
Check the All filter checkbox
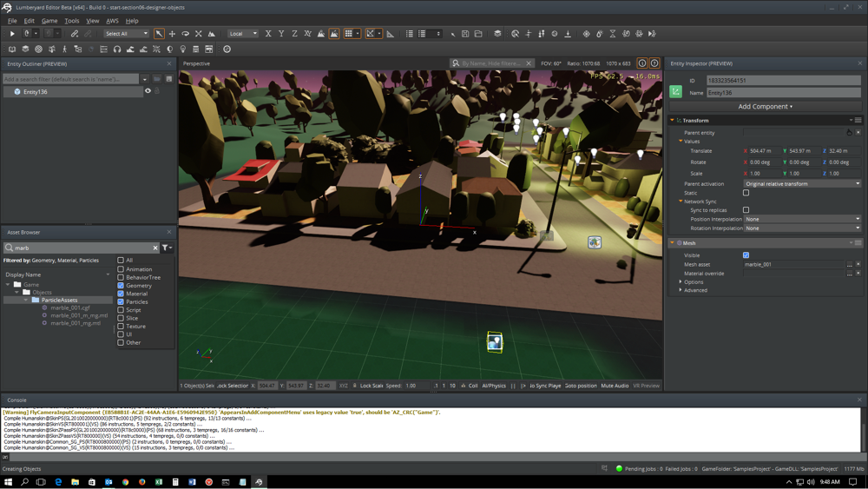(x=121, y=260)
